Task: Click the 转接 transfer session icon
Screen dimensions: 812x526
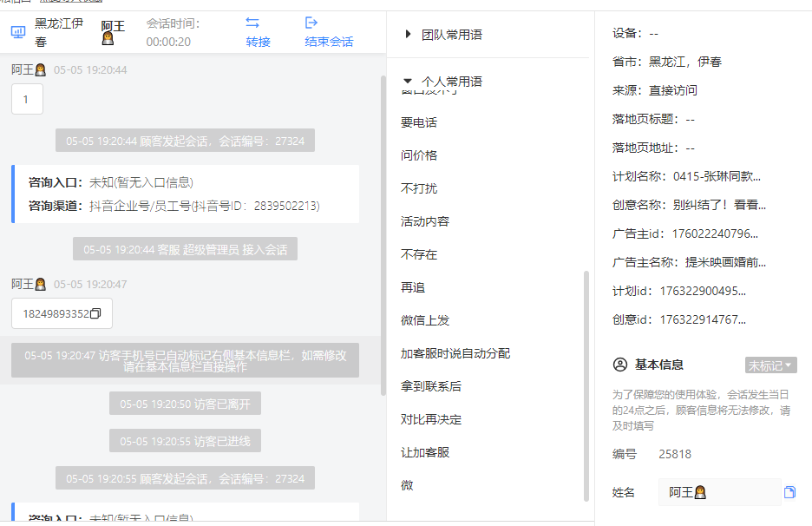Action: (252, 23)
